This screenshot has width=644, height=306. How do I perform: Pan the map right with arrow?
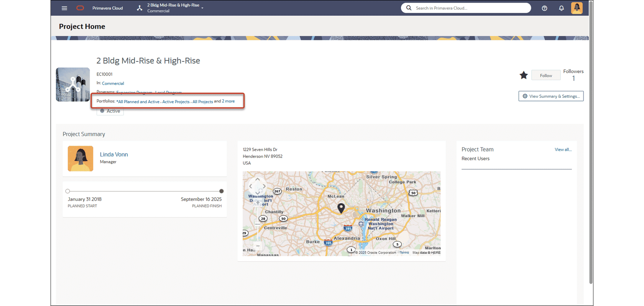coord(264,186)
